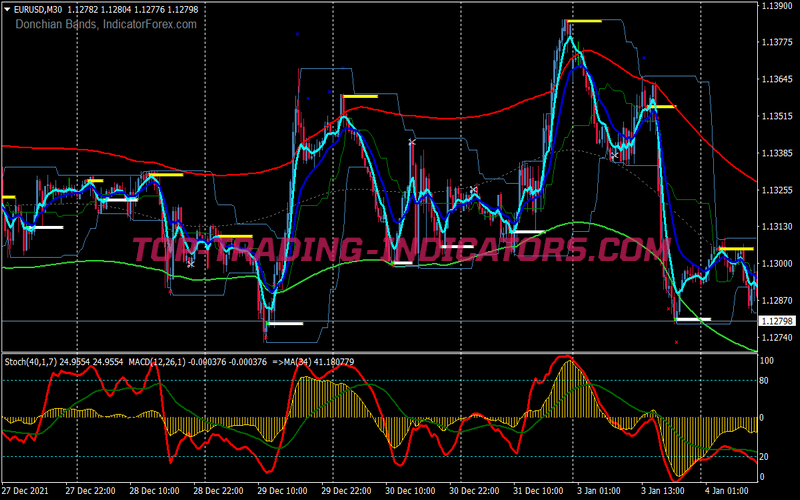The height and width of the screenshot is (500, 800).
Task: Click the 31 Dec 10:00 time axis label
Action: (x=538, y=491)
